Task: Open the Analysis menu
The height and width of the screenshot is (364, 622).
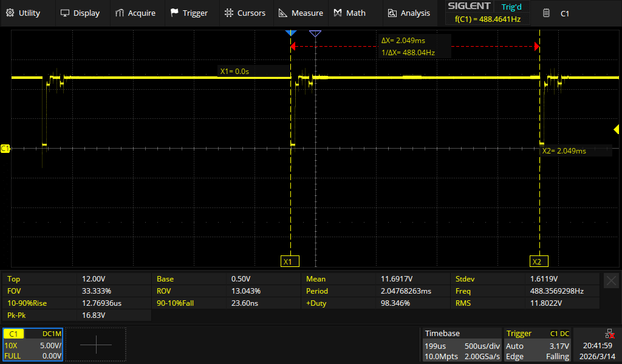Action: pyautogui.click(x=409, y=13)
